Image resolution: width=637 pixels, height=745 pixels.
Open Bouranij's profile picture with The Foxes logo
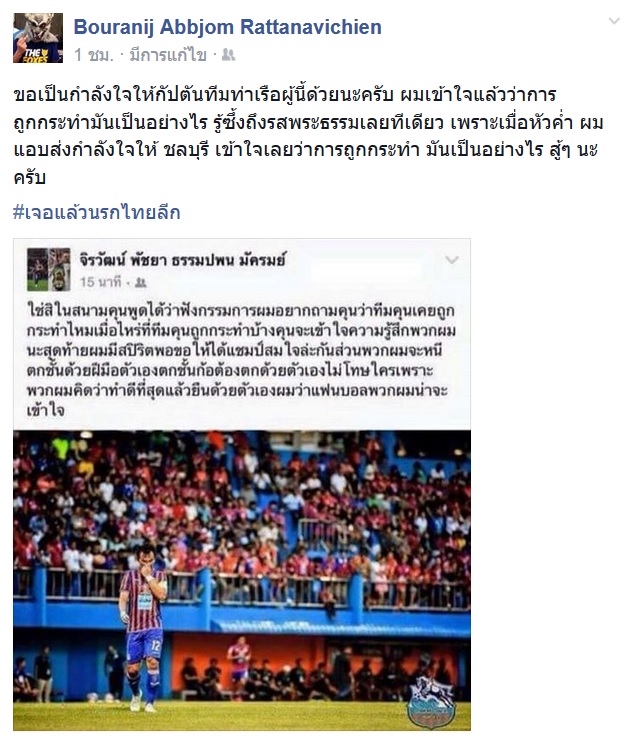click(x=38, y=38)
